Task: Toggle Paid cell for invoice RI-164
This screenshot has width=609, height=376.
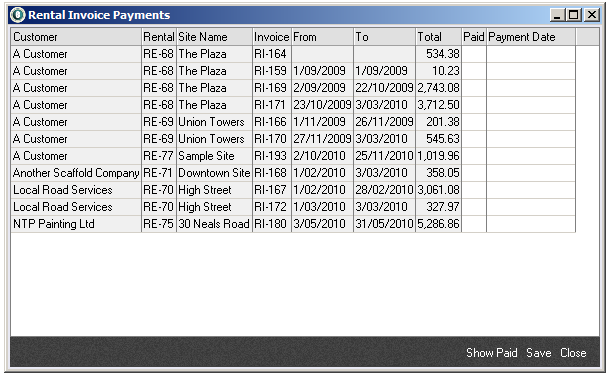Action: (x=474, y=54)
